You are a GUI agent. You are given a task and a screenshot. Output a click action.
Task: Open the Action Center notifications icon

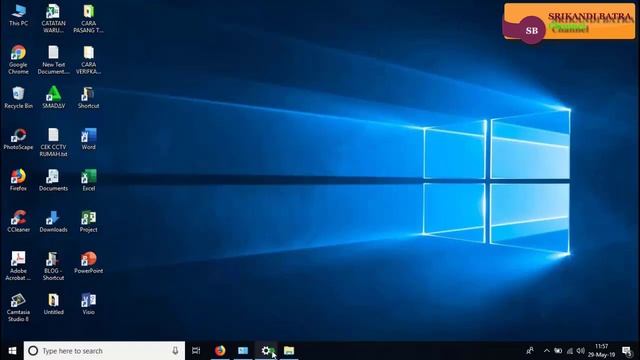point(627,351)
